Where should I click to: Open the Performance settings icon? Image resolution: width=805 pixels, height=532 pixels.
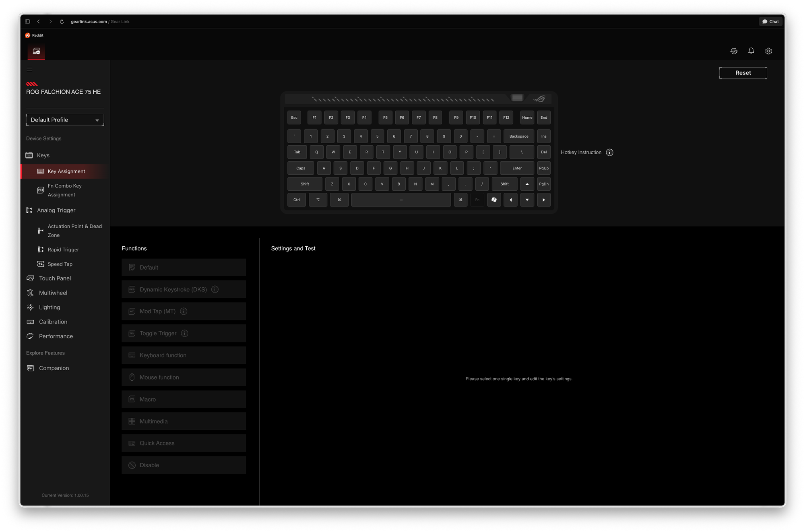tap(30, 336)
